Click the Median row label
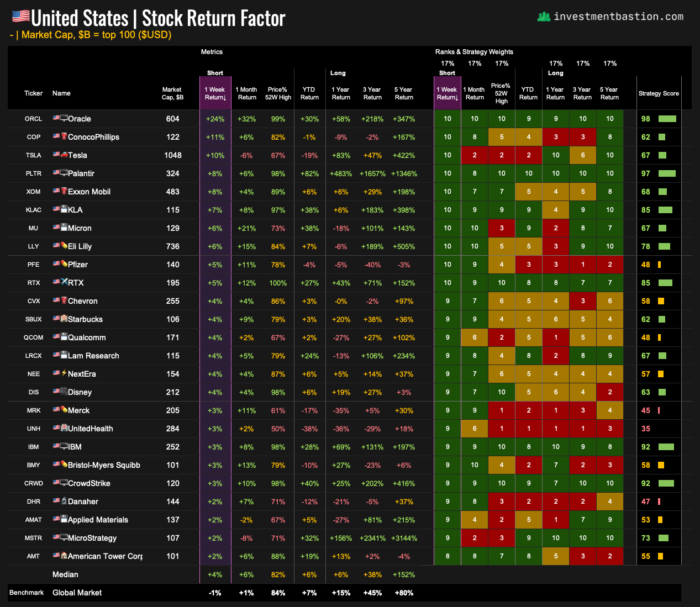The width and height of the screenshot is (700, 607). point(65,574)
